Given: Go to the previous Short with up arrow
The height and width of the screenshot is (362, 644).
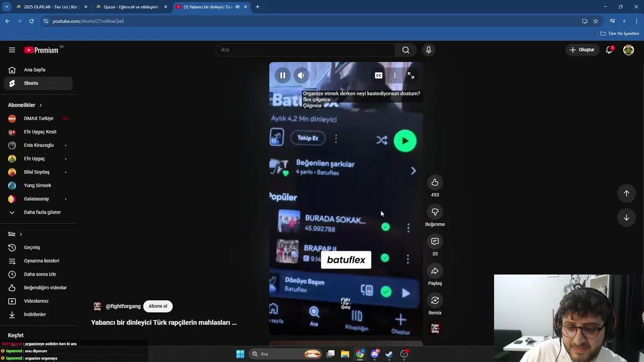Looking at the screenshot, I should pos(626,194).
